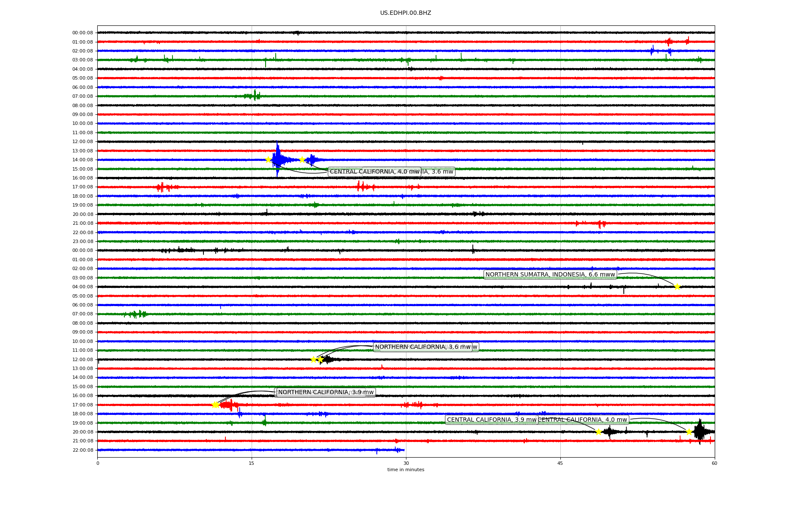The width and height of the screenshot is (812, 508).
Task: Click the first star on the 14:00:08 blue trace
Action: click(x=268, y=160)
